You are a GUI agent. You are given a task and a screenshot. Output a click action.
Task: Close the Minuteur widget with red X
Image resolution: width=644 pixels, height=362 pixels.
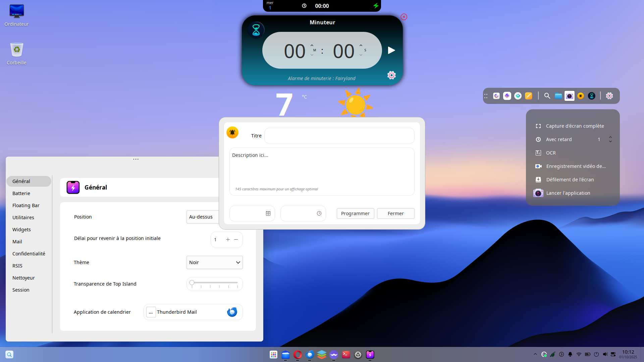click(404, 17)
